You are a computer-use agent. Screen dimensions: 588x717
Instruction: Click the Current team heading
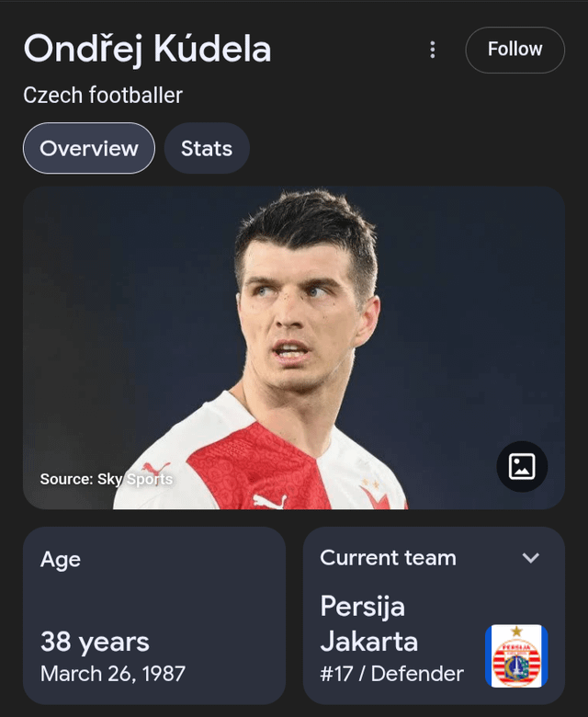pyautogui.click(x=388, y=558)
